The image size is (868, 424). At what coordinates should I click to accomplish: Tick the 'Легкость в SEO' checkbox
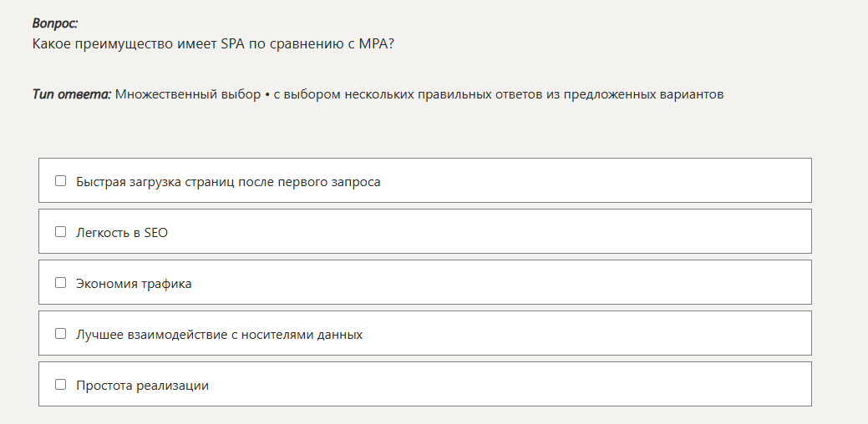click(60, 232)
